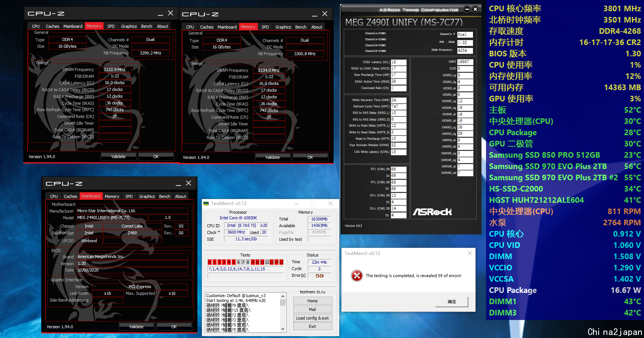This screenshot has height=338, width=644.
Task: Switch to Memory tab in CPU-Z Mainboard window
Action: pos(112,196)
